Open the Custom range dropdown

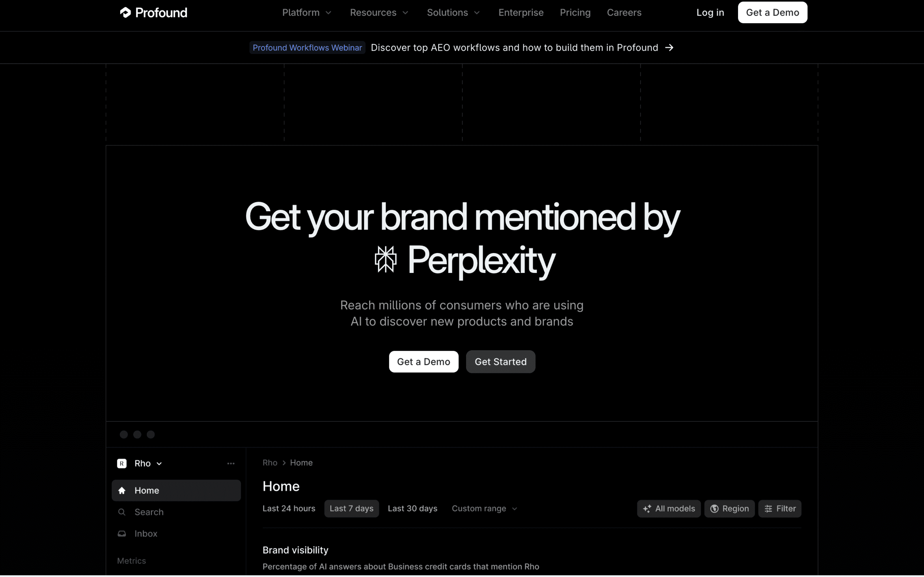tap(484, 508)
